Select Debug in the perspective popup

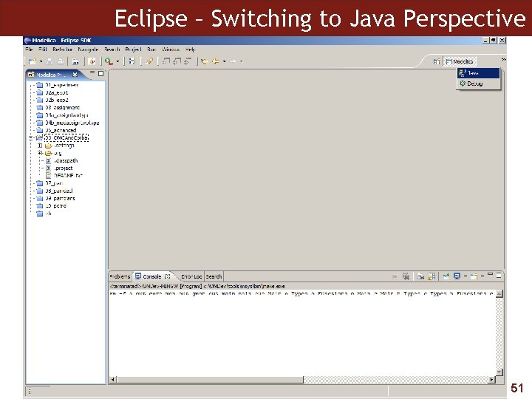(x=478, y=83)
